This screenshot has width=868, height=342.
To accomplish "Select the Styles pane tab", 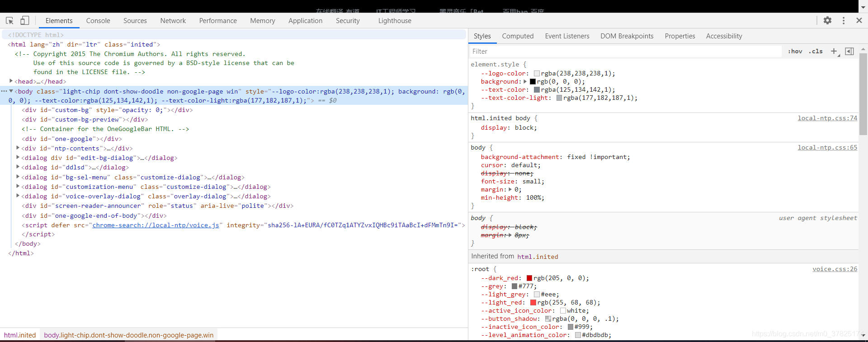I will 482,36.
